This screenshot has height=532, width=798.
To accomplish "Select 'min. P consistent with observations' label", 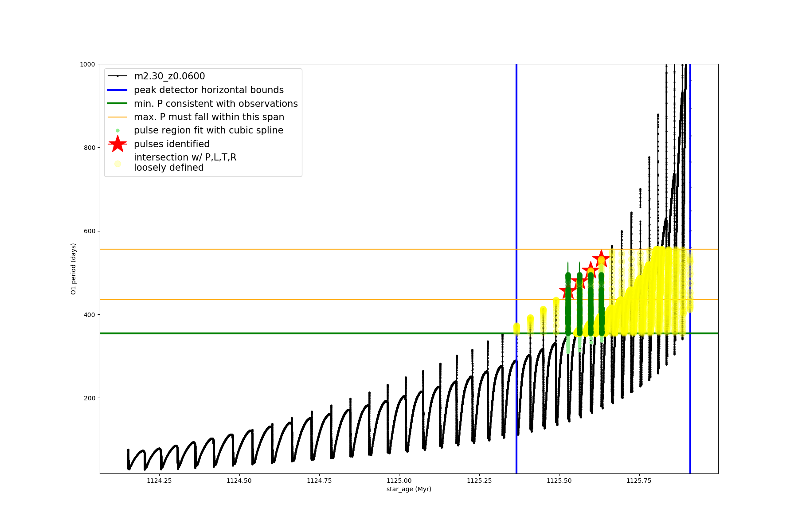I will click(x=216, y=104).
